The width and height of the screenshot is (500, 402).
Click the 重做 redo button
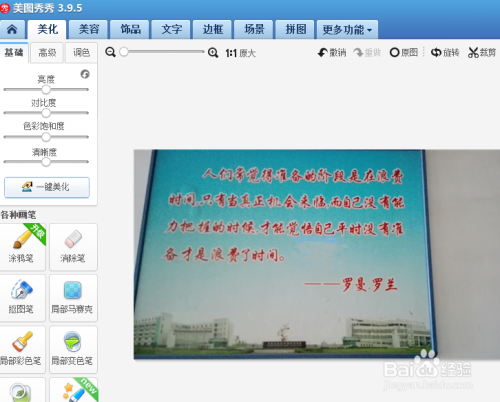367,52
